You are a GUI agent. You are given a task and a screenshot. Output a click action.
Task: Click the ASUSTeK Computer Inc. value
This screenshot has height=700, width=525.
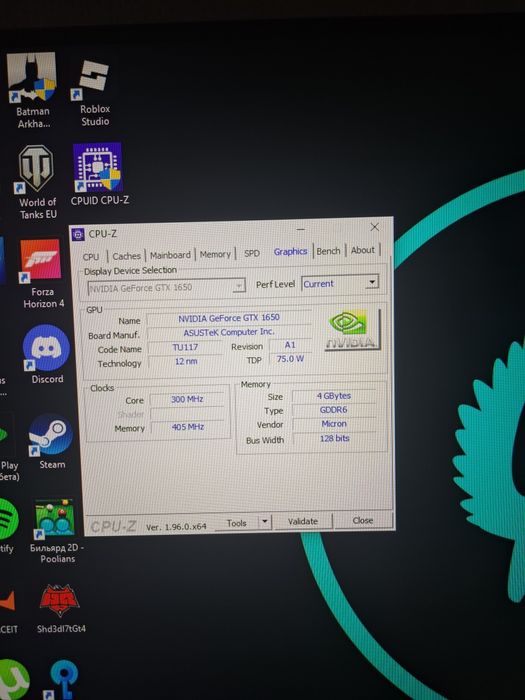pyautogui.click(x=229, y=332)
